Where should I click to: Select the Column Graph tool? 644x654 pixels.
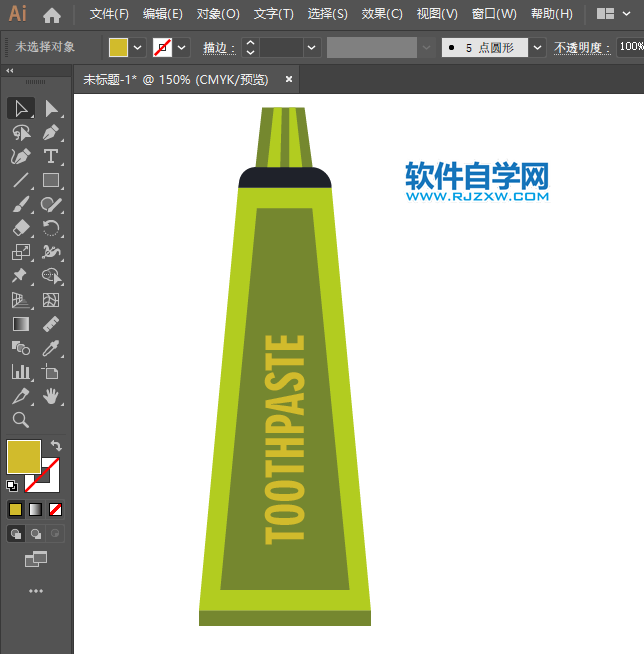pyautogui.click(x=21, y=372)
